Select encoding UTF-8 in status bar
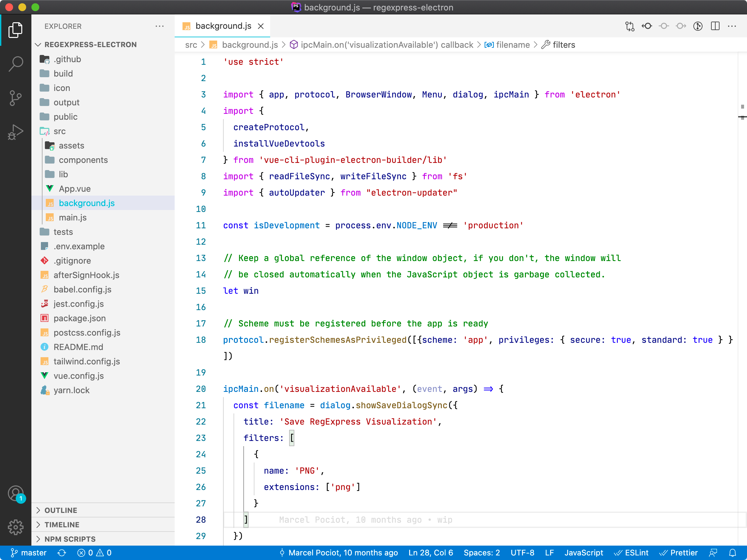 522,552
